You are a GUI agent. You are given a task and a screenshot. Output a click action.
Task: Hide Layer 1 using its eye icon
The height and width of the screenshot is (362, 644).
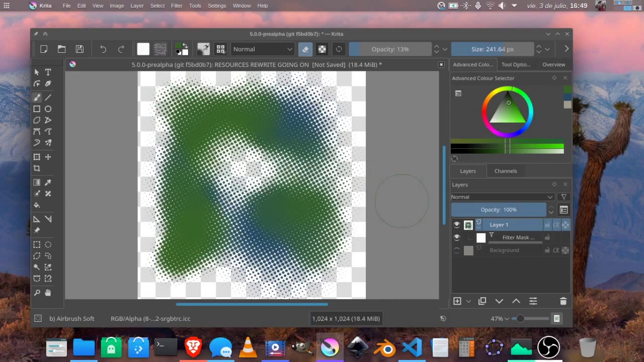(457, 225)
